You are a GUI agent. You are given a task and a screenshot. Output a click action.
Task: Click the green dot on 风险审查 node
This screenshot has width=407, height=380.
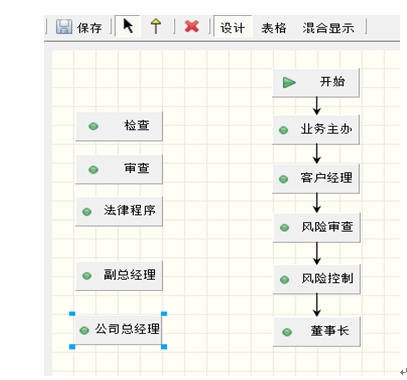click(x=284, y=228)
